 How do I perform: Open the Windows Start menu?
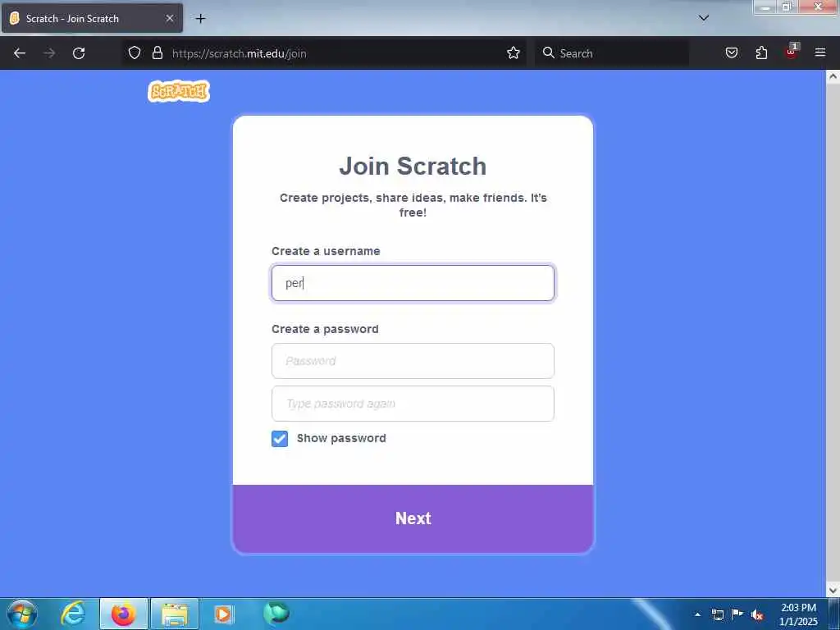(22, 614)
